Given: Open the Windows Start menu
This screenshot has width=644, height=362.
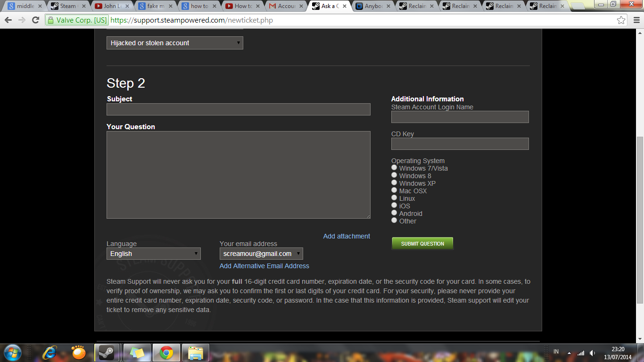Looking at the screenshot, I should click(x=12, y=353).
